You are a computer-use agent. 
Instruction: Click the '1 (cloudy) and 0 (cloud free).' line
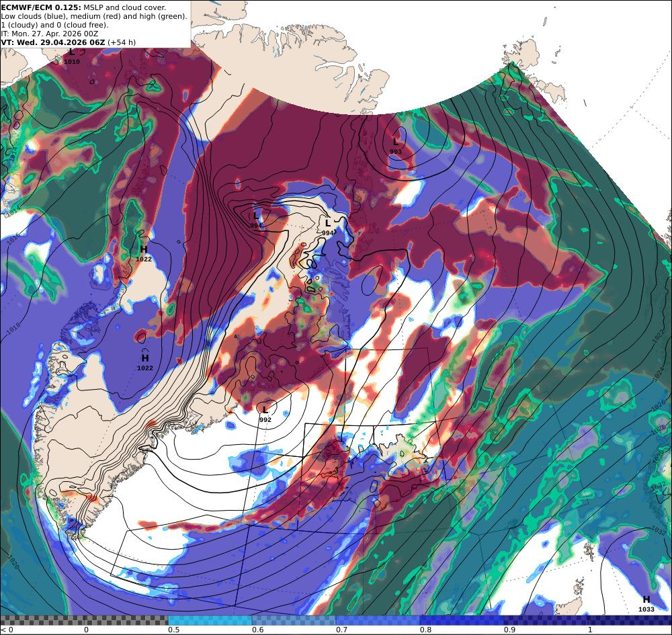pos(55,25)
